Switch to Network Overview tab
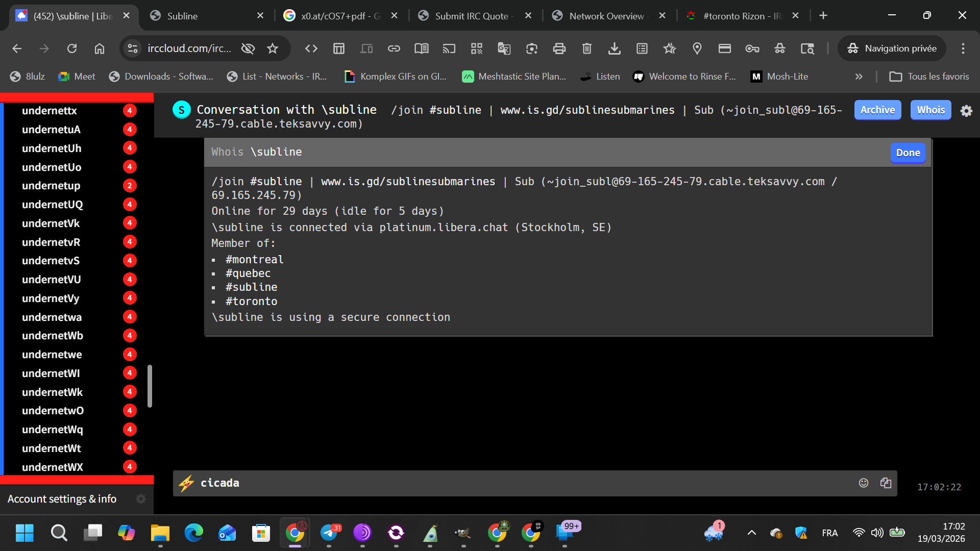Viewport: 980px width, 551px height. click(606, 16)
